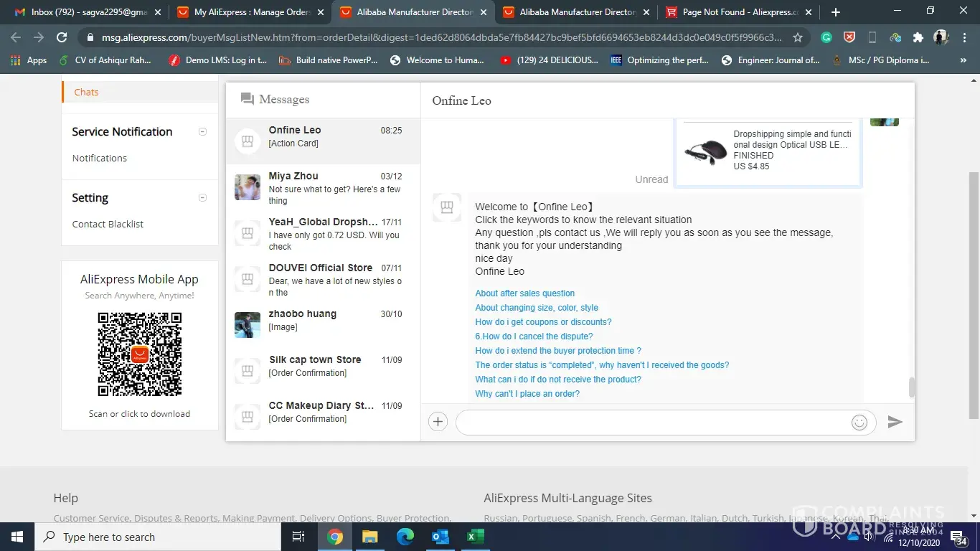Image resolution: width=980 pixels, height=551 pixels.
Task: Collapse the Setting section
Action: pyautogui.click(x=202, y=198)
